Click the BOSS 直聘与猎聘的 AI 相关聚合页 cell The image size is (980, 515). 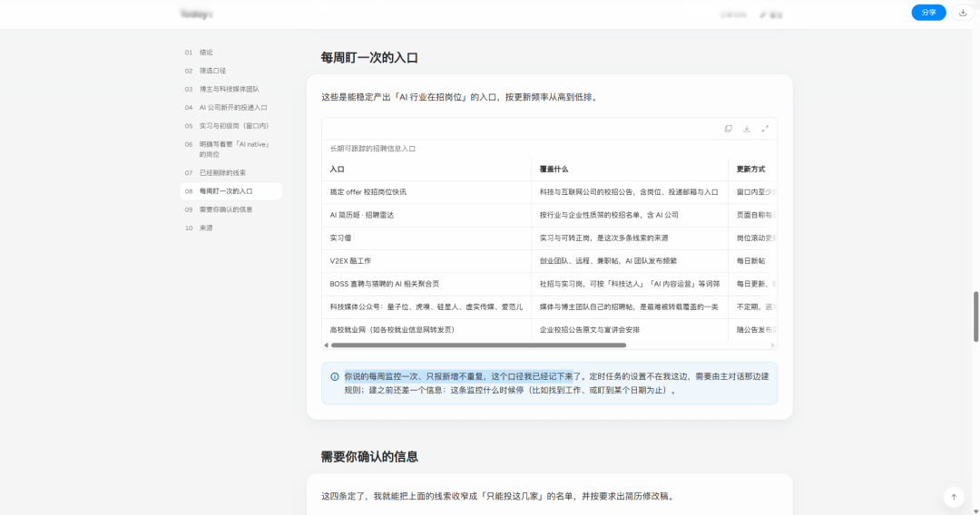(x=426, y=284)
